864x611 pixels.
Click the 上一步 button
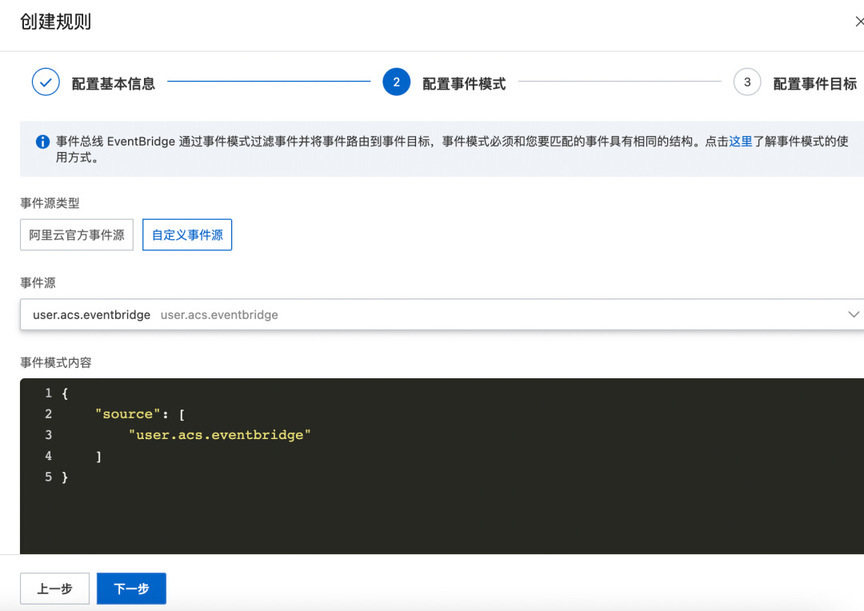[x=55, y=588]
